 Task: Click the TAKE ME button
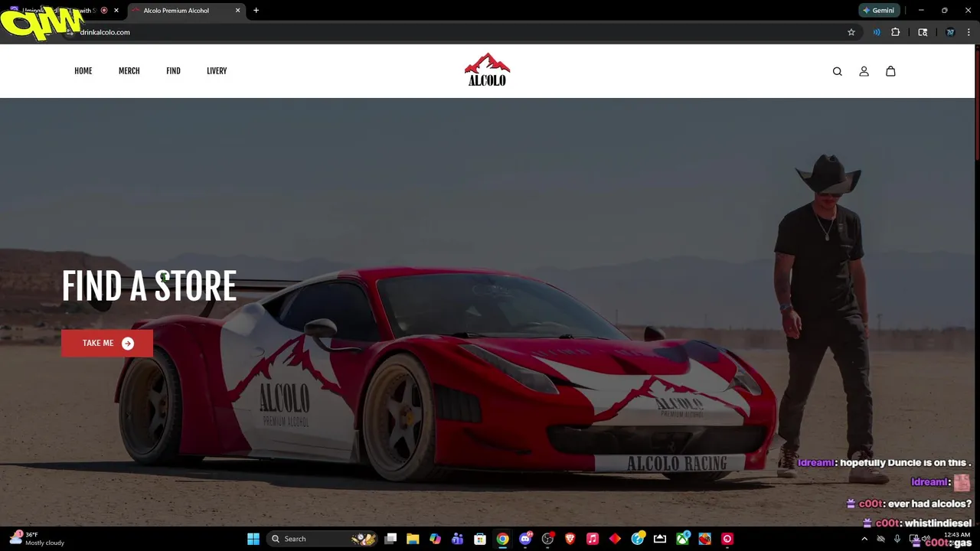pyautogui.click(x=107, y=344)
